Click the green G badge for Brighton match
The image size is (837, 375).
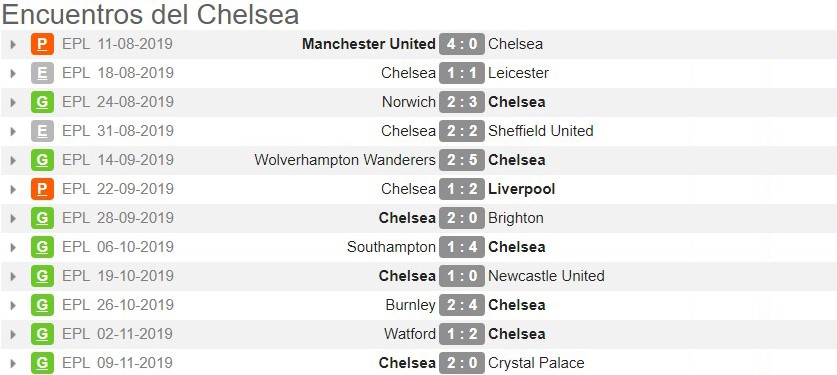pos(42,218)
